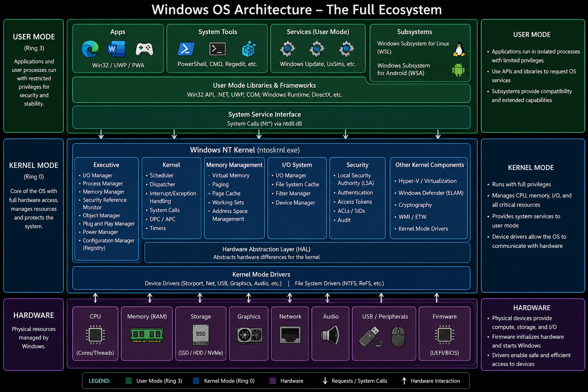This screenshot has height=392, width=588.
Task: Select the Executive box heading
Action: (x=106, y=165)
